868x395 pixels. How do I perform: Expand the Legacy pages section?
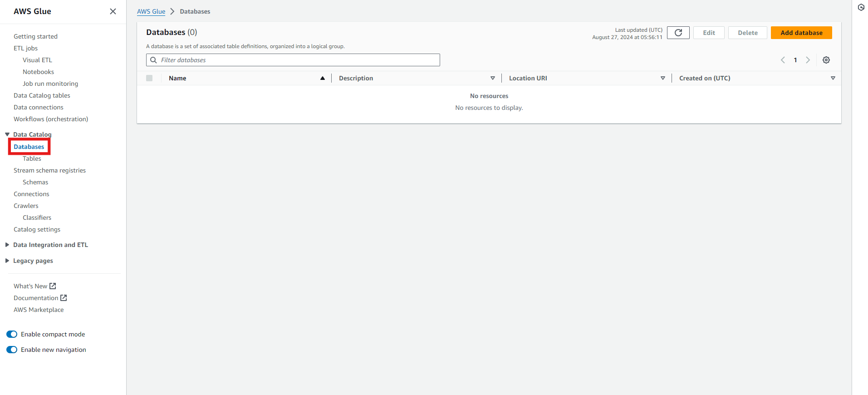7,261
